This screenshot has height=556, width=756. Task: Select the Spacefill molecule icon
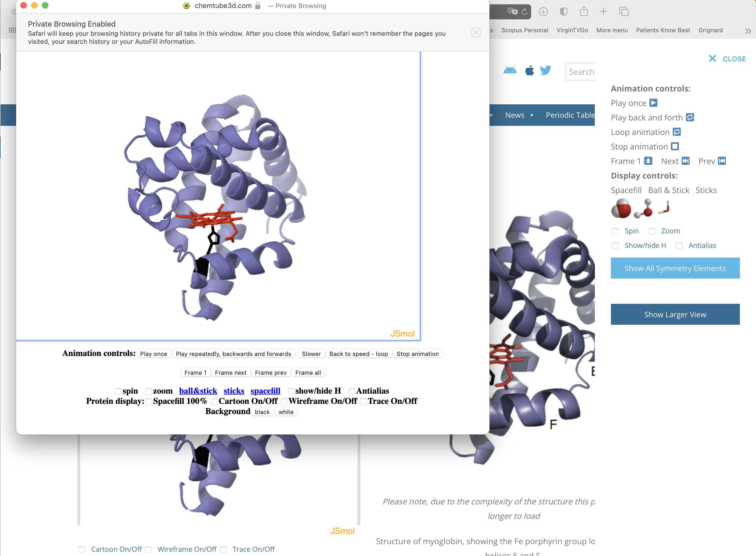621,208
